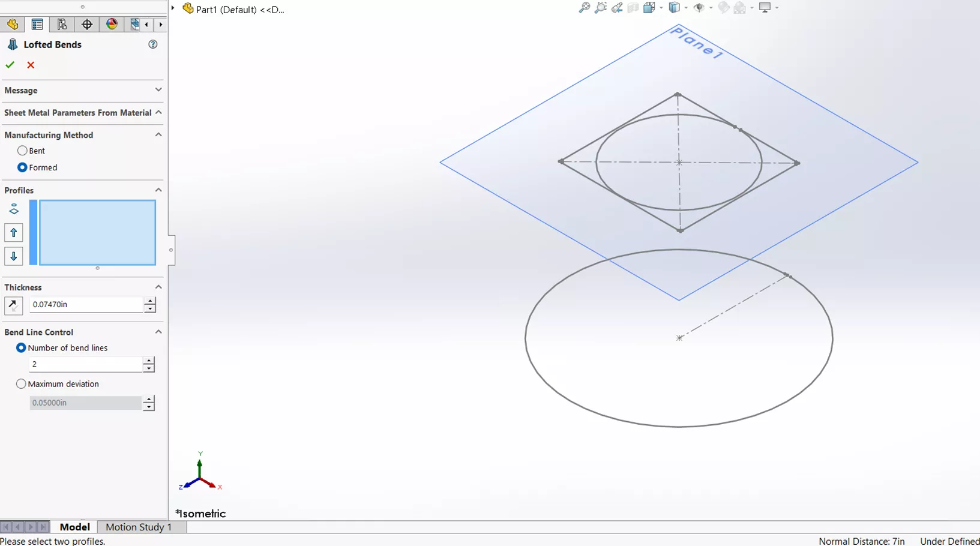
Task: Step to next tab using arrow
Action: click(x=31, y=527)
